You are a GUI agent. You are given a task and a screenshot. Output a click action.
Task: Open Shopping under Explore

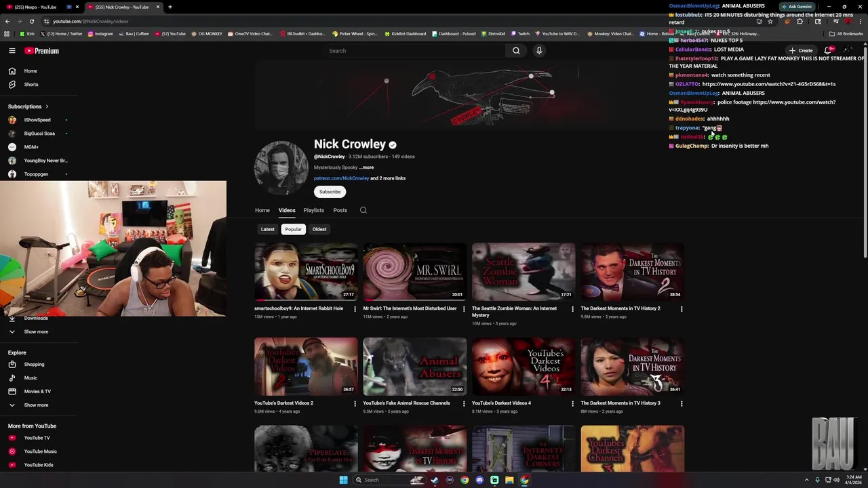coord(34,365)
